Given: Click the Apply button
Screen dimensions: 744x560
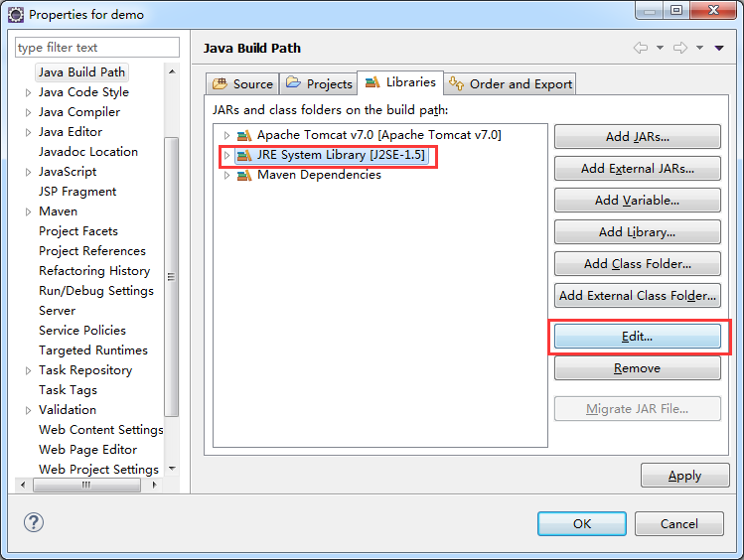Looking at the screenshot, I should (684, 476).
